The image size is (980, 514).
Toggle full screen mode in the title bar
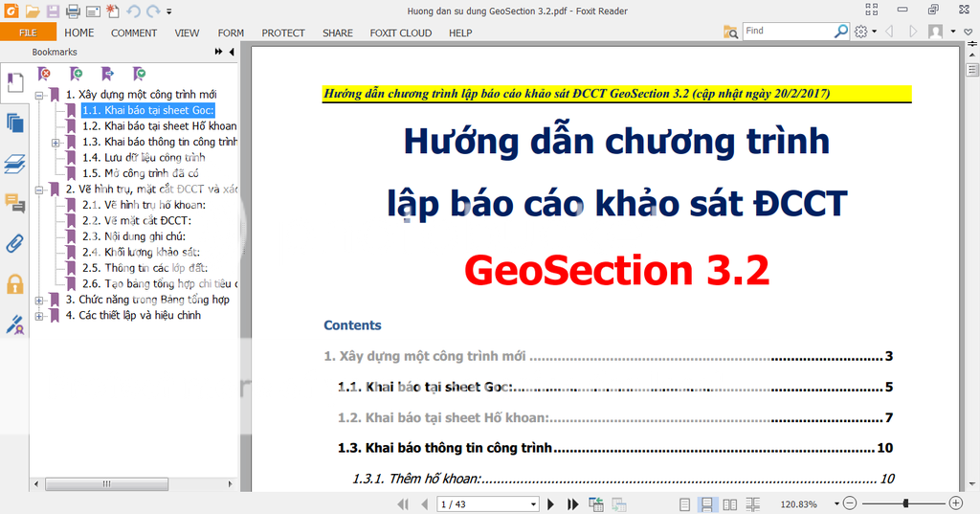point(872,10)
